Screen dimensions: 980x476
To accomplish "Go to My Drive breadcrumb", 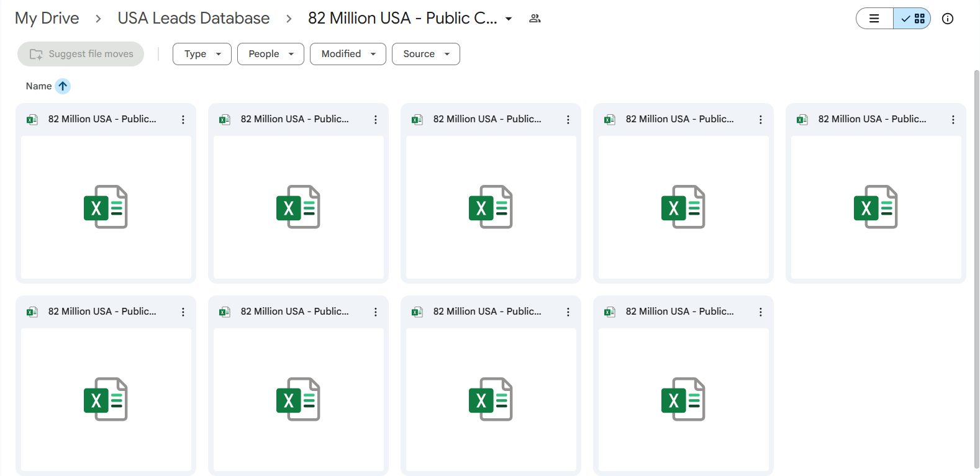I will pyautogui.click(x=47, y=18).
